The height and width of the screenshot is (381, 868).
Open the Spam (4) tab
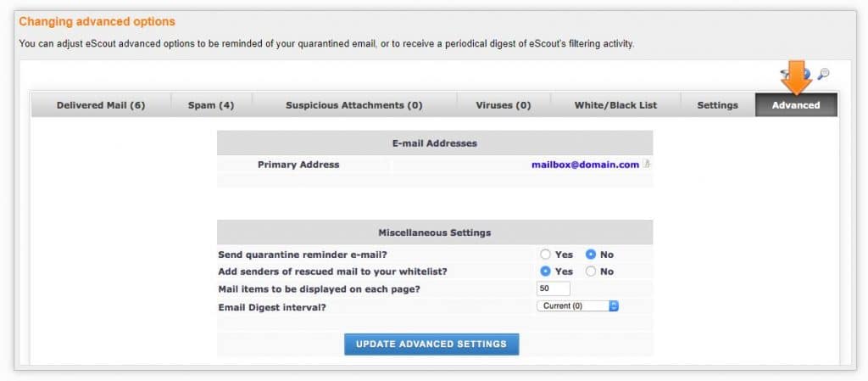[x=211, y=105]
